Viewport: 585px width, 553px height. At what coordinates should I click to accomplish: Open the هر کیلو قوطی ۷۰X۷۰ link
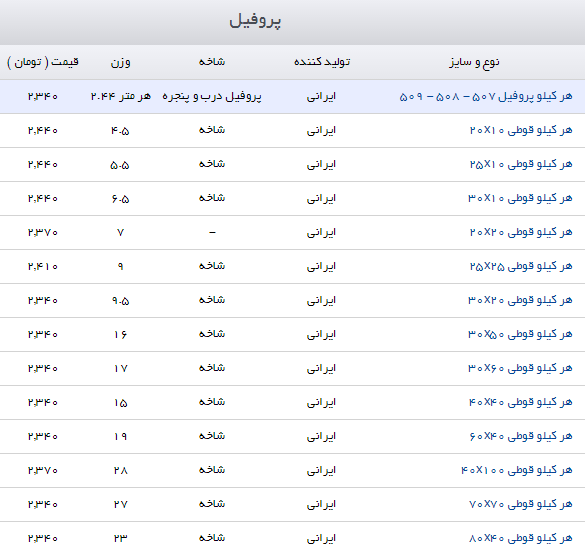[520, 504]
